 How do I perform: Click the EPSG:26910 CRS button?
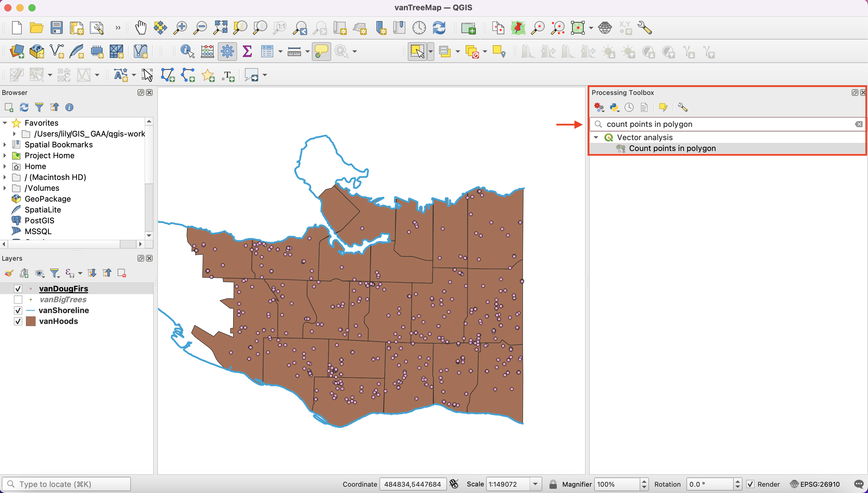(815, 484)
